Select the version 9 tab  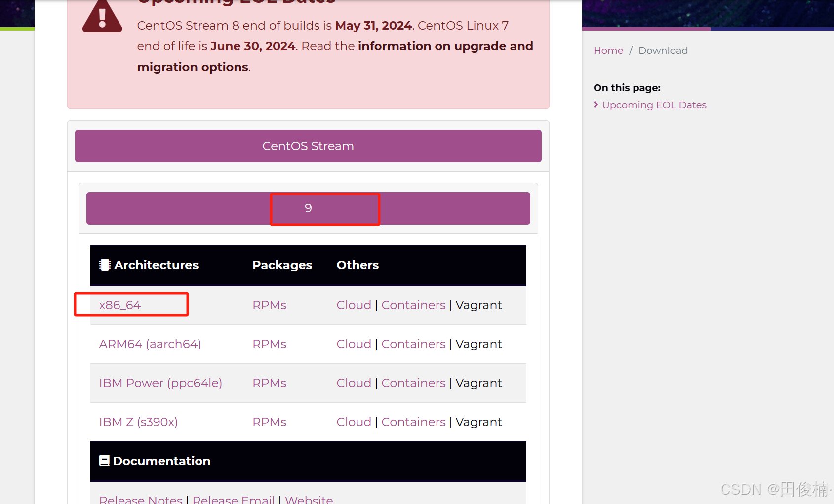pos(308,208)
